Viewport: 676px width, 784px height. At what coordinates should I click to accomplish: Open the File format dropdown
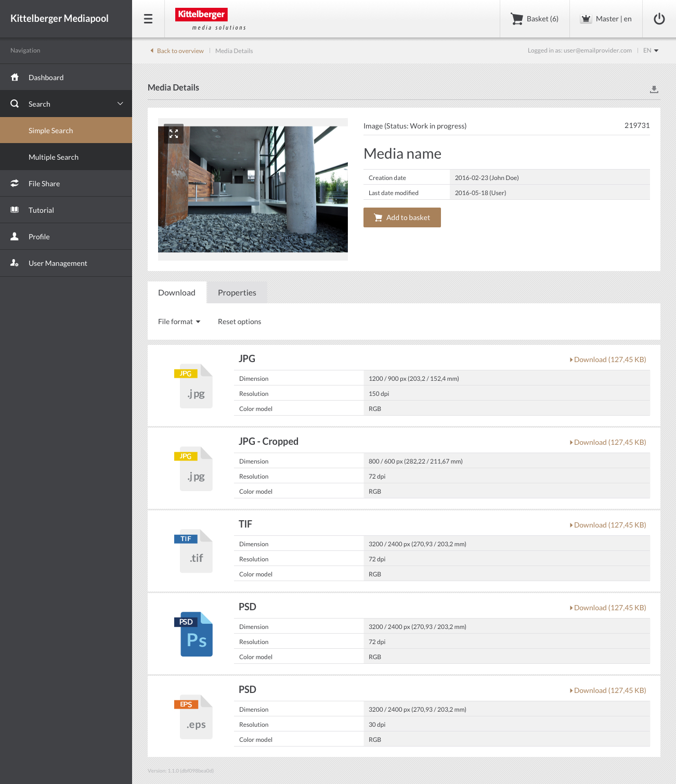click(179, 322)
